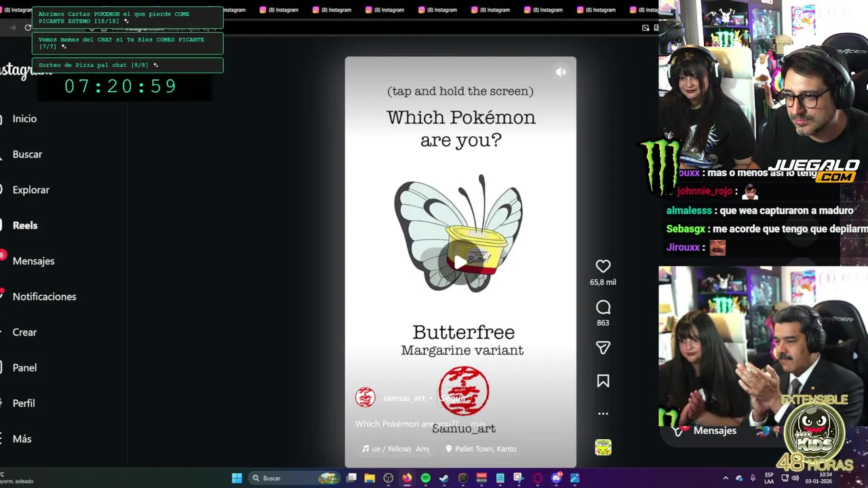Open the three-dot reel options menu

(x=603, y=413)
